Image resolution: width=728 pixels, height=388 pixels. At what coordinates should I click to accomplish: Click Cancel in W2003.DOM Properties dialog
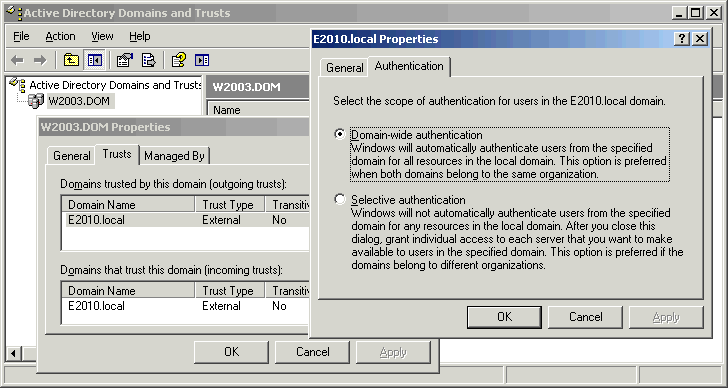[x=312, y=352]
